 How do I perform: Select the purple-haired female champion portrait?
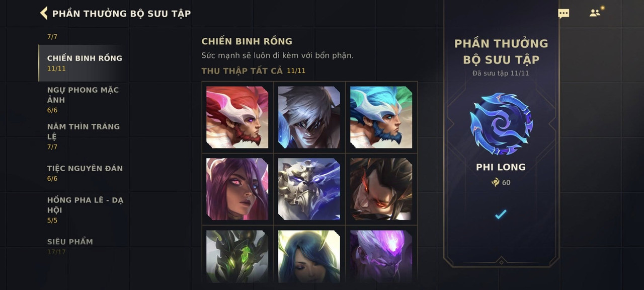point(237,189)
